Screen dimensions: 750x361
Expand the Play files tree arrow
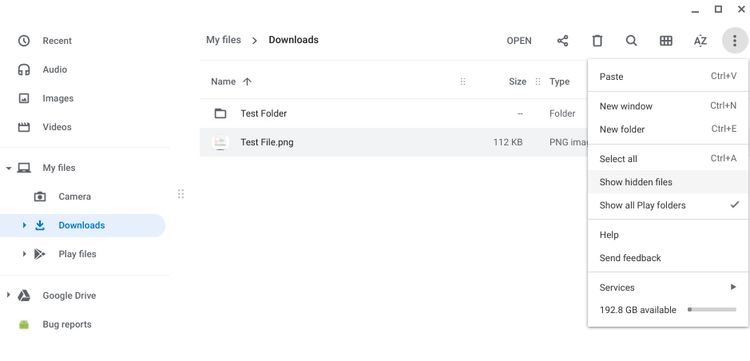tap(24, 254)
